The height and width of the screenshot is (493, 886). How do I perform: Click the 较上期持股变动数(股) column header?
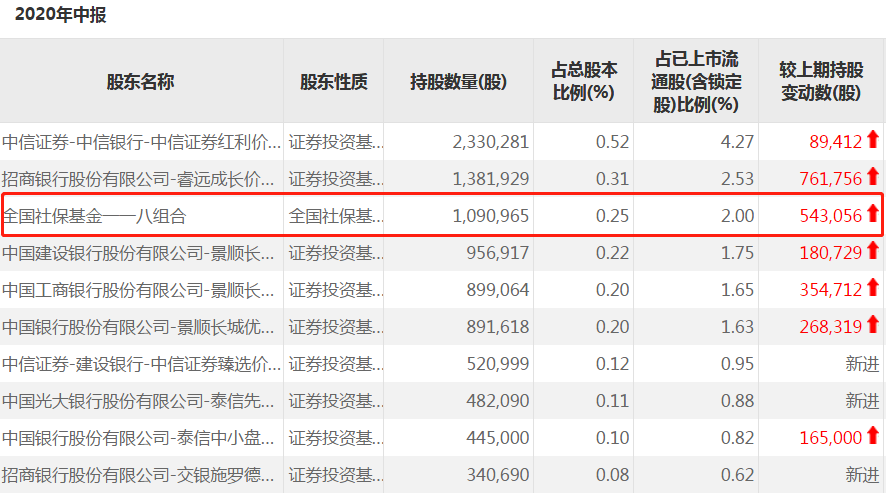point(821,81)
